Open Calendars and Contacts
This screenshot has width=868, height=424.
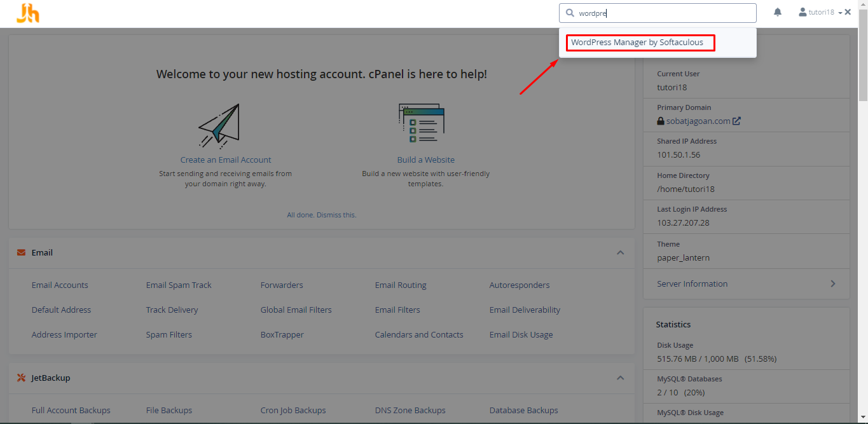pyautogui.click(x=419, y=334)
